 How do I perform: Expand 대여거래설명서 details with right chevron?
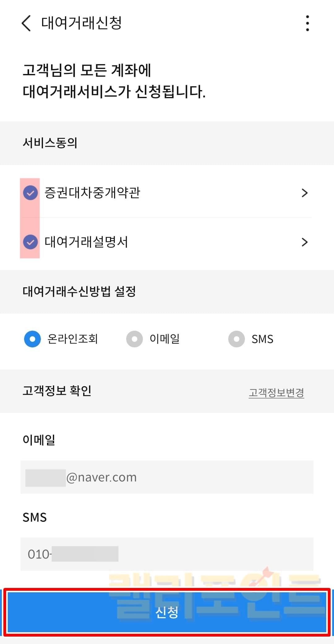pyautogui.click(x=305, y=242)
